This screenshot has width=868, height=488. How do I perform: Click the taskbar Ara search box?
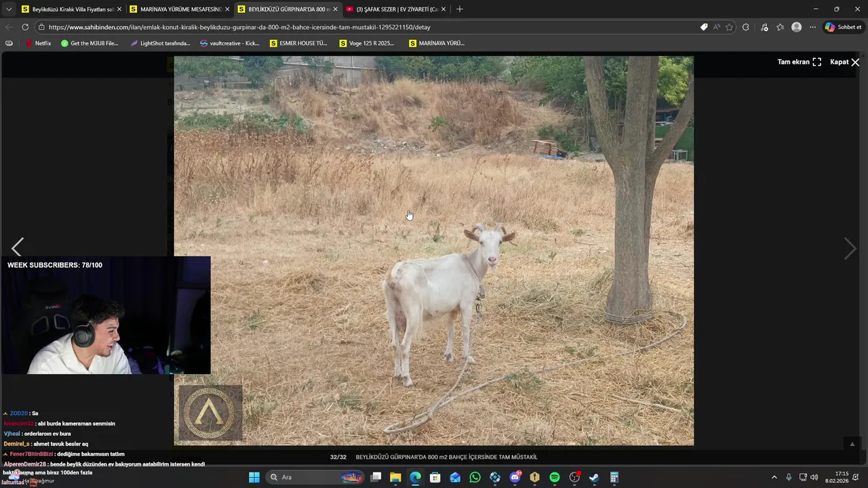click(315, 477)
